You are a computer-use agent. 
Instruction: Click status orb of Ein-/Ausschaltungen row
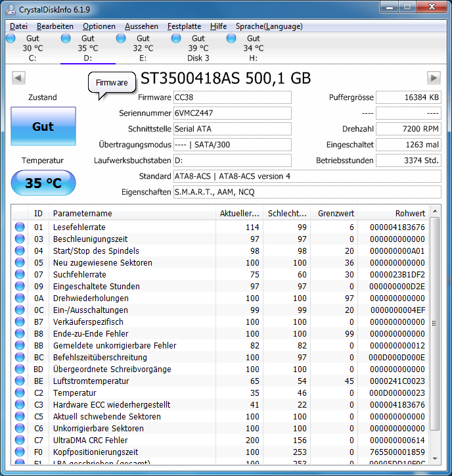click(20, 310)
